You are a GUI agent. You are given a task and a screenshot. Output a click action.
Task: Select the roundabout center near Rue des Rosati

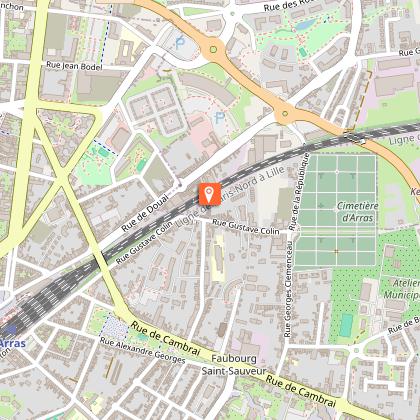(x=213, y=50)
